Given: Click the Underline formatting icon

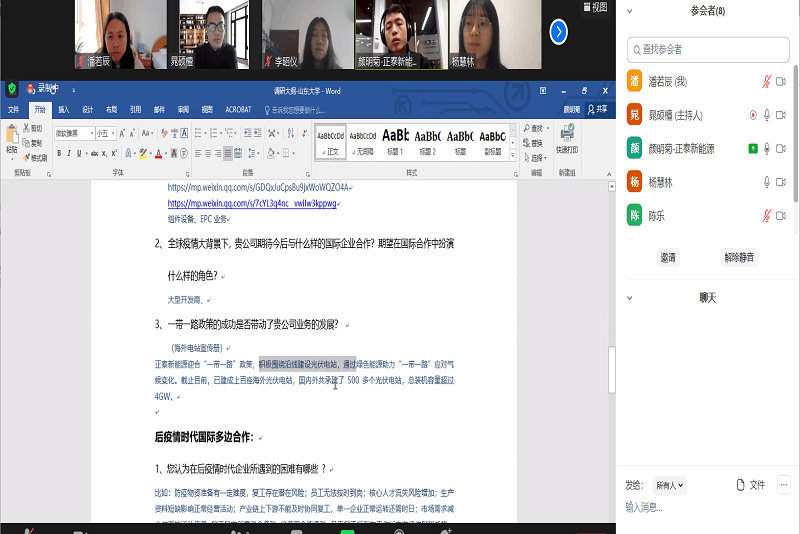Looking at the screenshot, I should [79, 153].
